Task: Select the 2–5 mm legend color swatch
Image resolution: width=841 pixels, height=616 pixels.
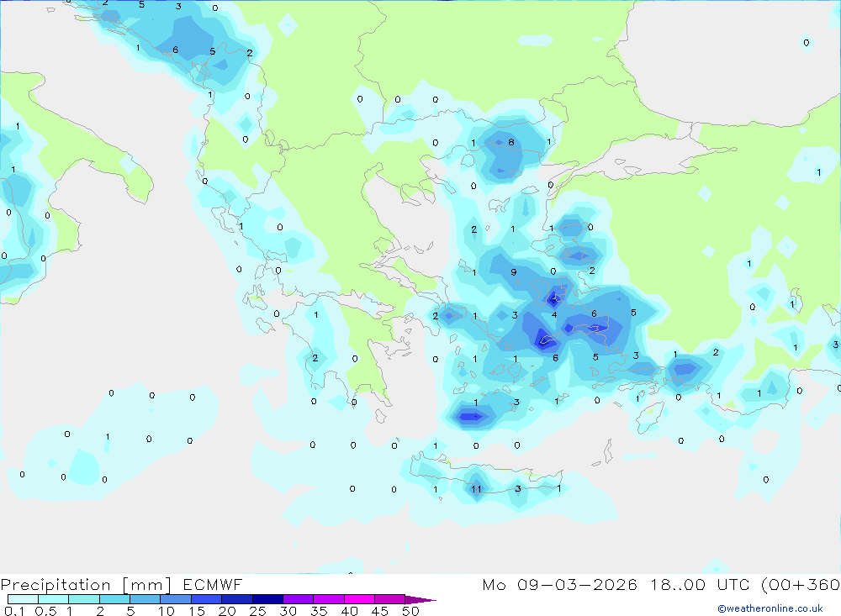Action: (x=114, y=599)
